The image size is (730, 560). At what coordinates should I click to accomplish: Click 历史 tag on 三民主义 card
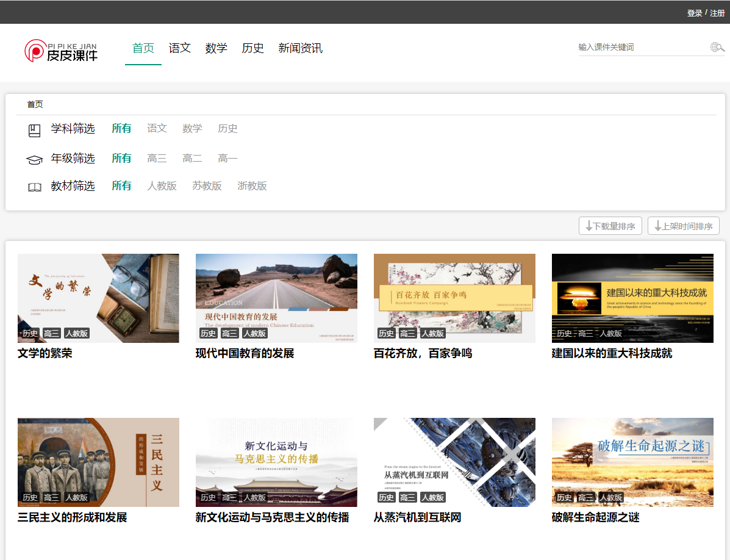30,497
